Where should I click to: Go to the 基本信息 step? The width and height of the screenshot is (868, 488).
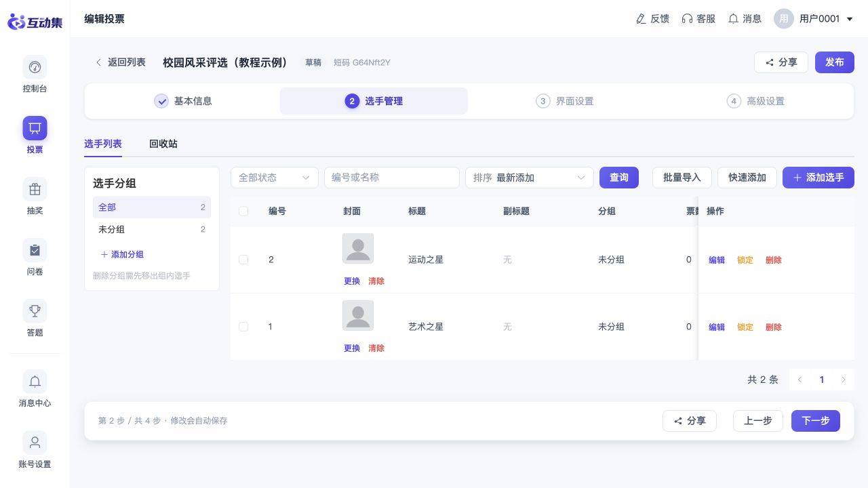coord(183,101)
